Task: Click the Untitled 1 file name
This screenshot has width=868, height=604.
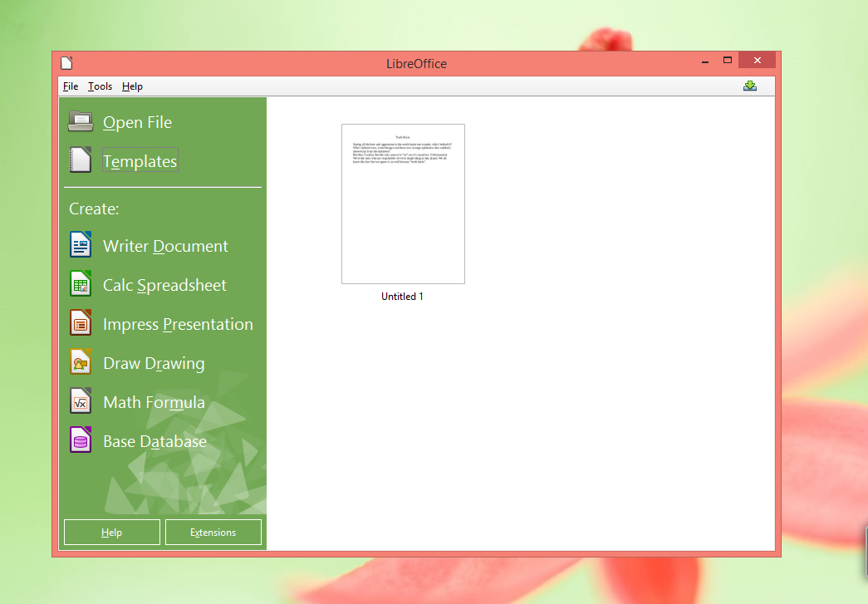Action: (403, 297)
